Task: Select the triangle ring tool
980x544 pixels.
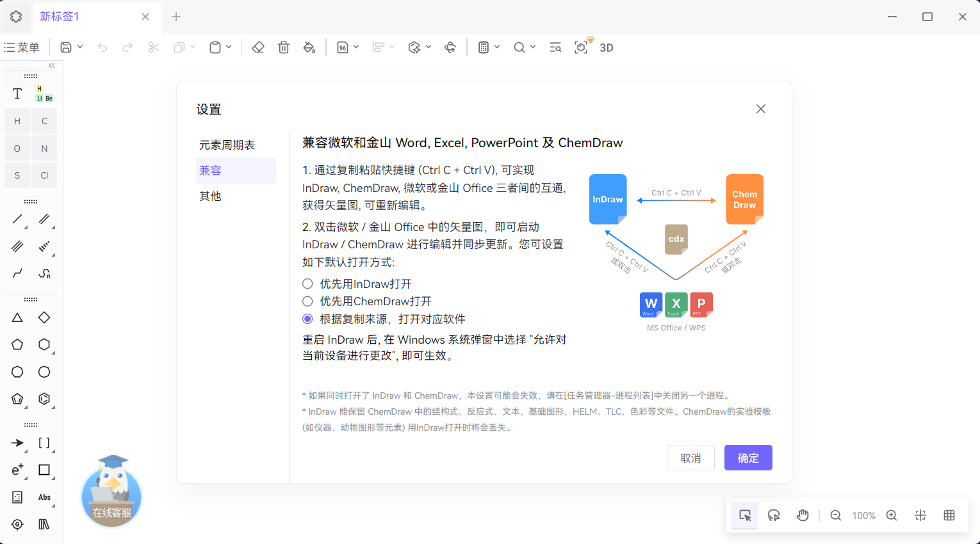Action: 17,317
